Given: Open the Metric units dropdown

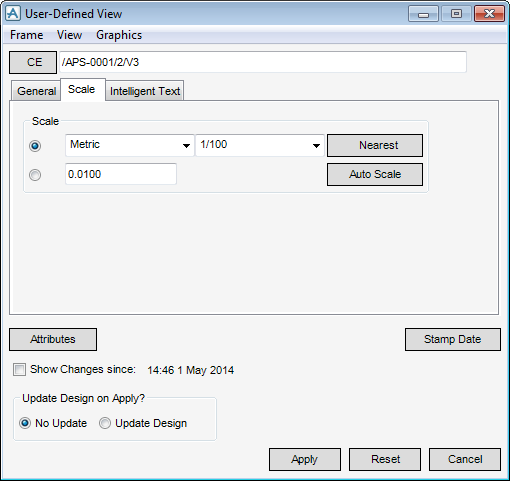Looking at the screenshot, I should click(x=130, y=145).
